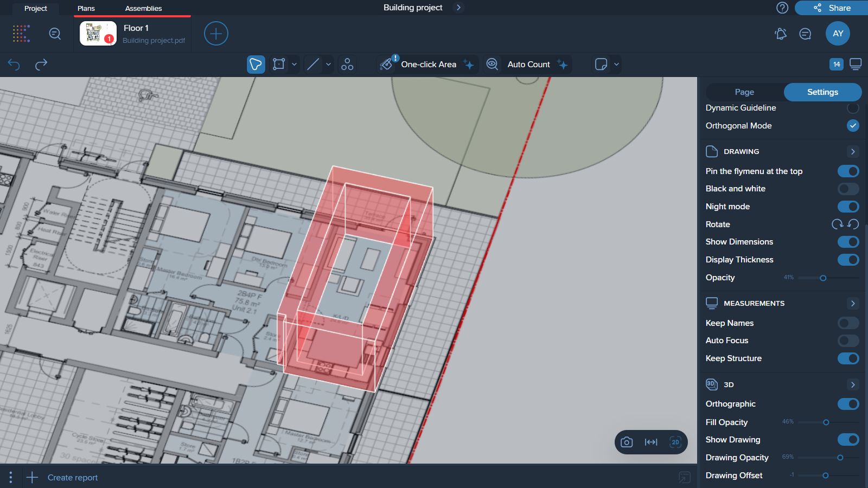This screenshot has height=488, width=868.
Task: Disable Night mode
Action: coord(848,207)
